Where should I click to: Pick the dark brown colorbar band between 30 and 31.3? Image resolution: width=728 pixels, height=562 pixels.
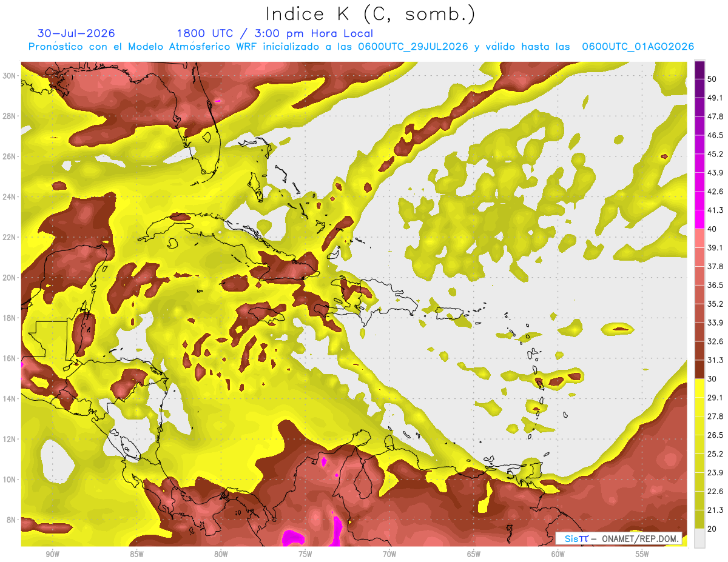pyautogui.click(x=699, y=369)
